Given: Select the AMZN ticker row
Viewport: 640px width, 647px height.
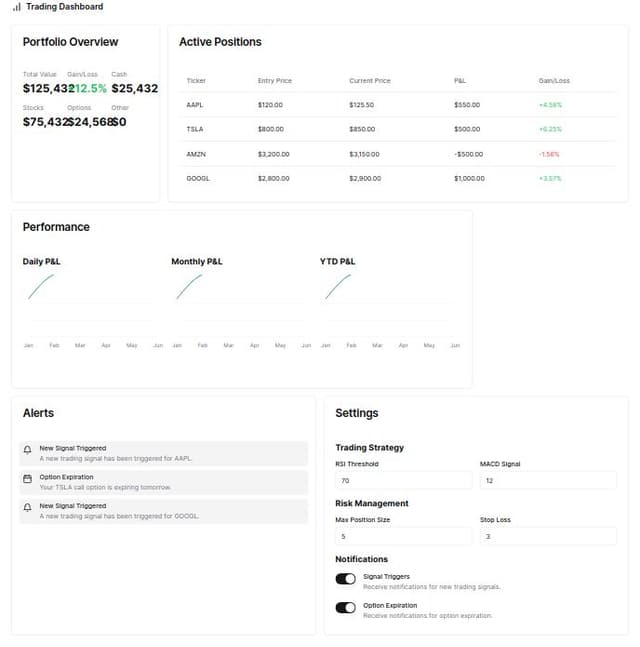Looking at the screenshot, I should pos(398,154).
